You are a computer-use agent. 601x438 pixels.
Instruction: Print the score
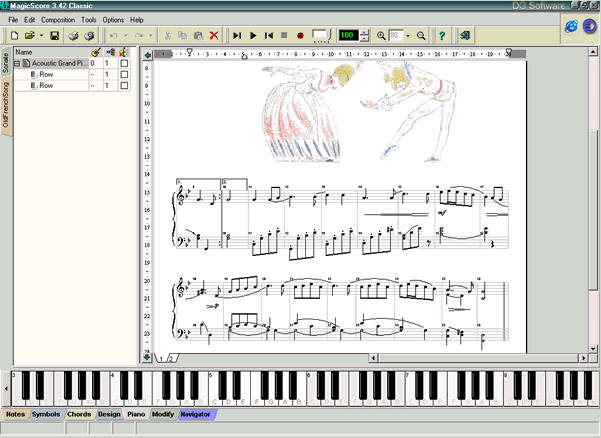pyautogui.click(x=74, y=36)
